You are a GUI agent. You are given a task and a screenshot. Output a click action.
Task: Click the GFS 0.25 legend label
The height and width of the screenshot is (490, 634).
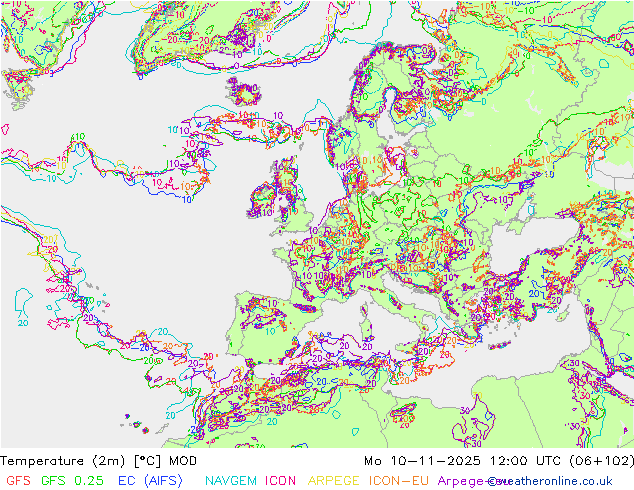tap(72, 481)
